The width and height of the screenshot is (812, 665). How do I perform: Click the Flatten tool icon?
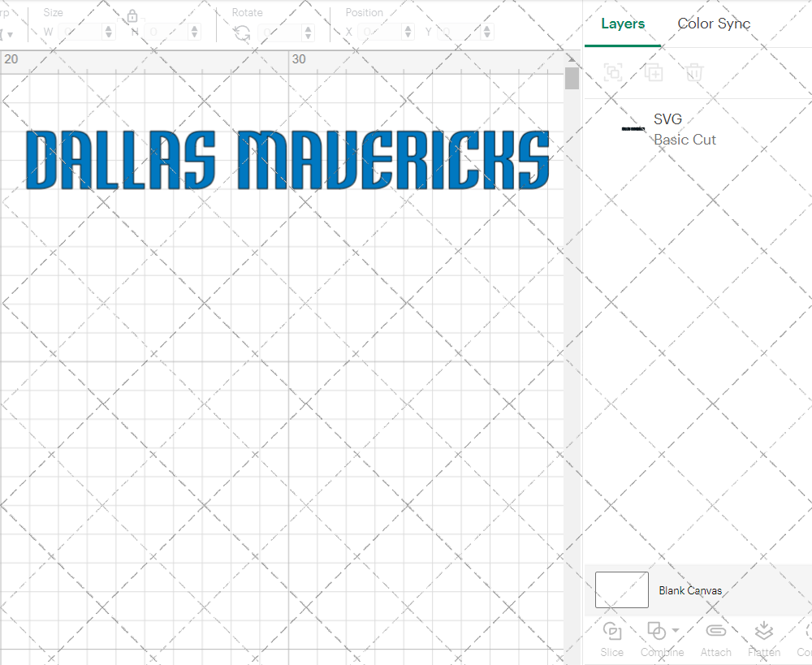click(764, 631)
